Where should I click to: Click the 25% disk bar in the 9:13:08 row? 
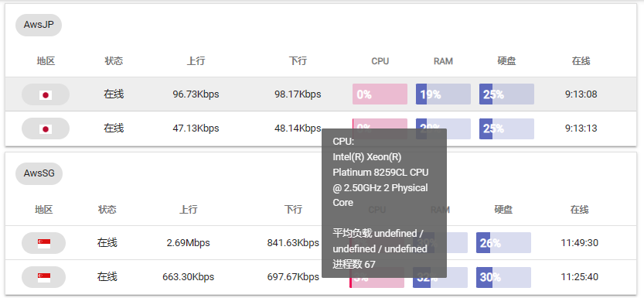tap(506, 94)
